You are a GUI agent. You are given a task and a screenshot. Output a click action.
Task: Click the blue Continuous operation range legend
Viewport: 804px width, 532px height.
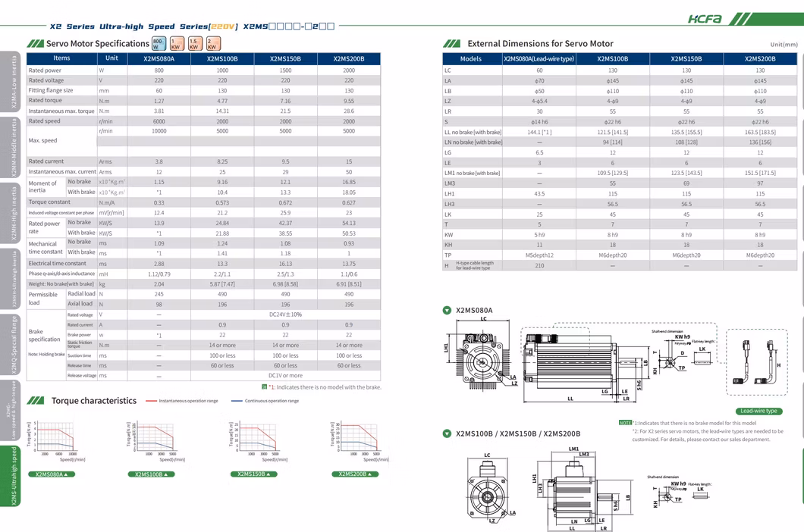coord(265,401)
